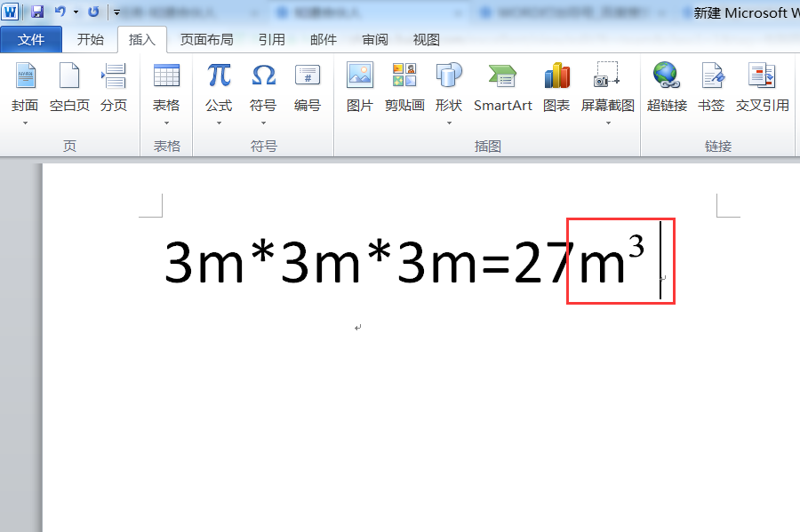Insert a blank page with 空白页
The image size is (800, 532).
pos(69,87)
